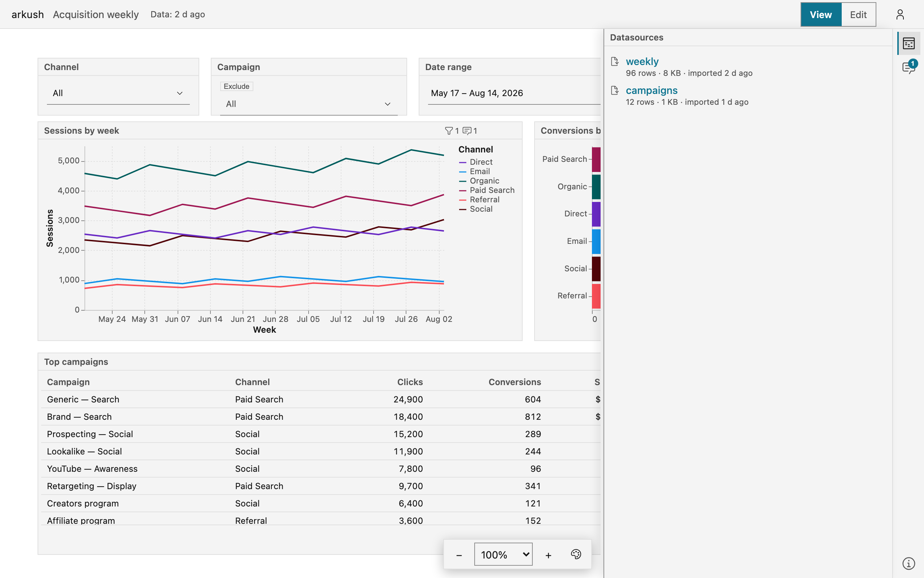Click the Sessions by week panel title
The image size is (924, 578).
(81, 131)
